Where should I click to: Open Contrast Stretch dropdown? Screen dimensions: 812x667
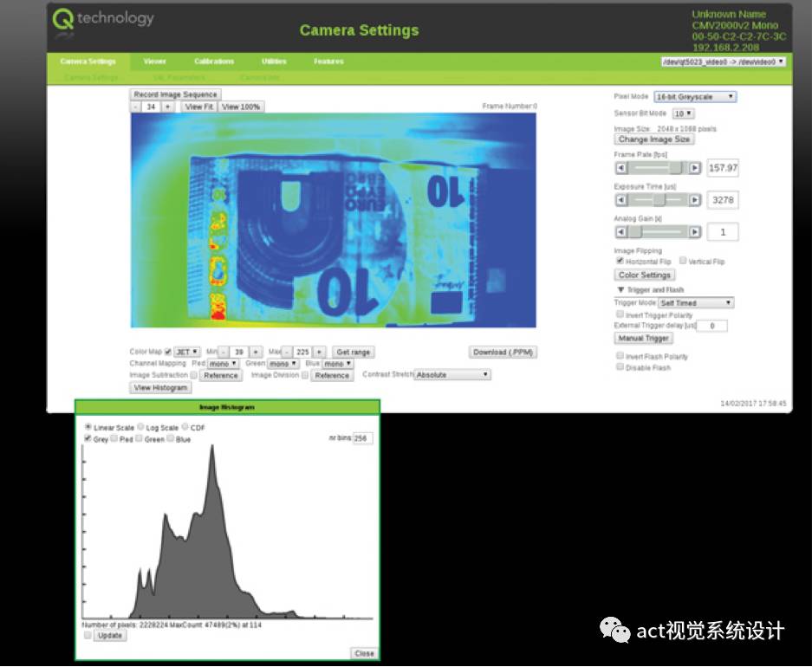452,374
